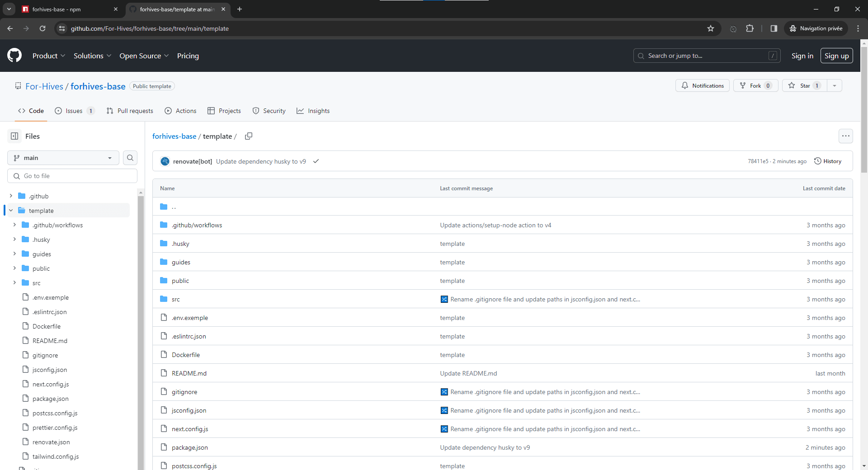
Task: Copy the path with the copy icon
Action: tap(248, 136)
